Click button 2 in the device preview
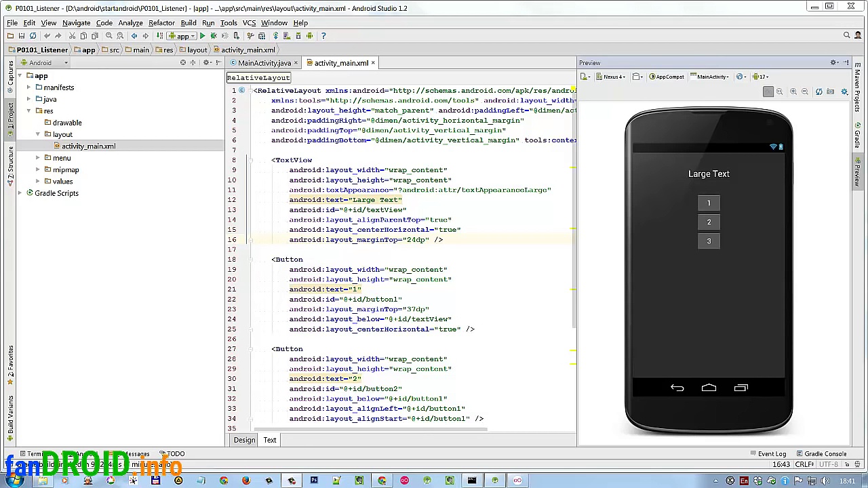Image resolution: width=868 pixels, height=488 pixels. click(x=709, y=222)
